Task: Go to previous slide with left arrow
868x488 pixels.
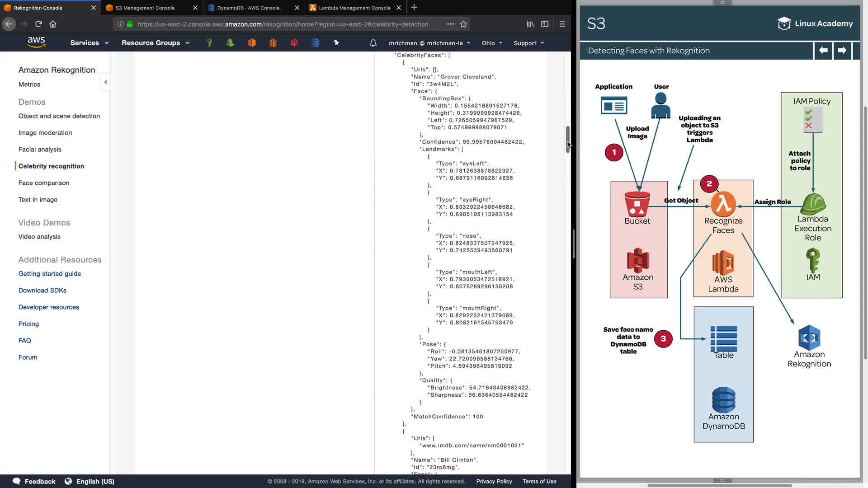Action: [x=823, y=51]
